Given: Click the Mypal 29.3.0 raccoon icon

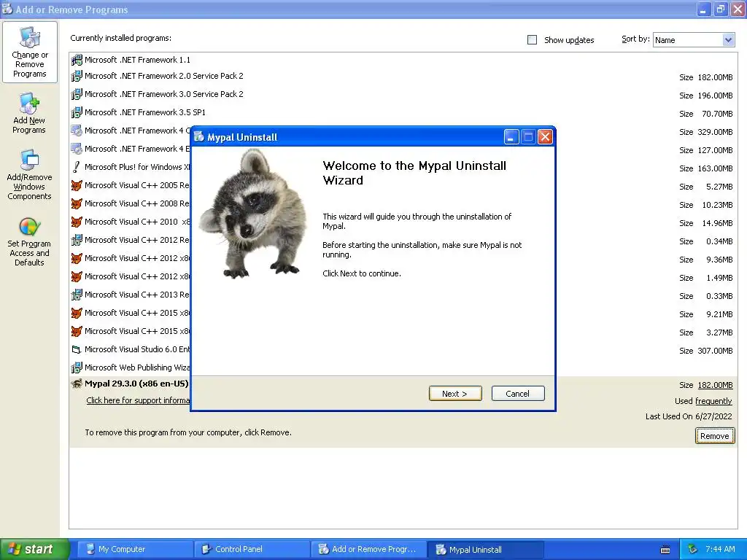Looking at the screenshot, I should tap(76, 384).
